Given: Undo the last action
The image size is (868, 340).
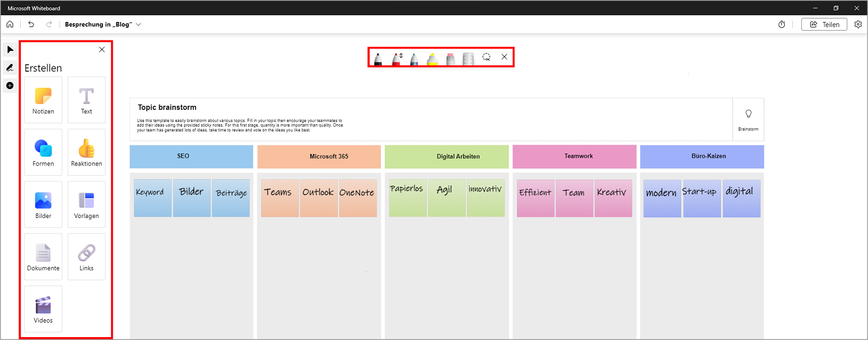Looking at the screenshot, I should tap(31, 24).
